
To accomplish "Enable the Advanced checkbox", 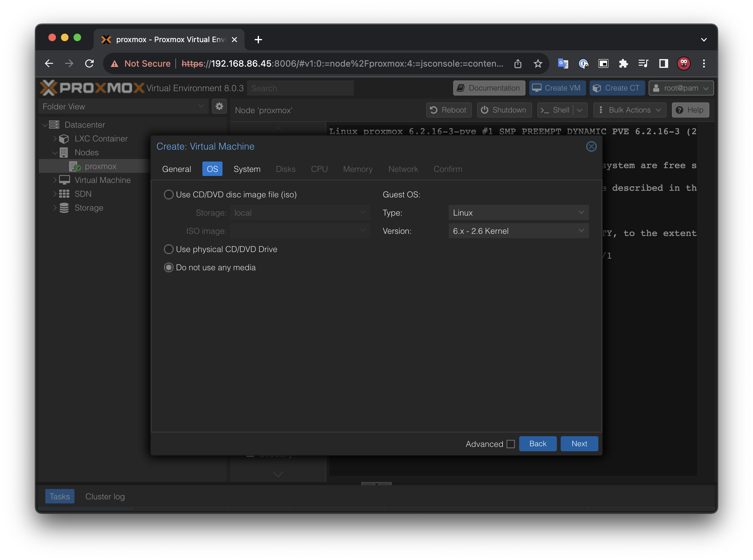I will [510, 444].
